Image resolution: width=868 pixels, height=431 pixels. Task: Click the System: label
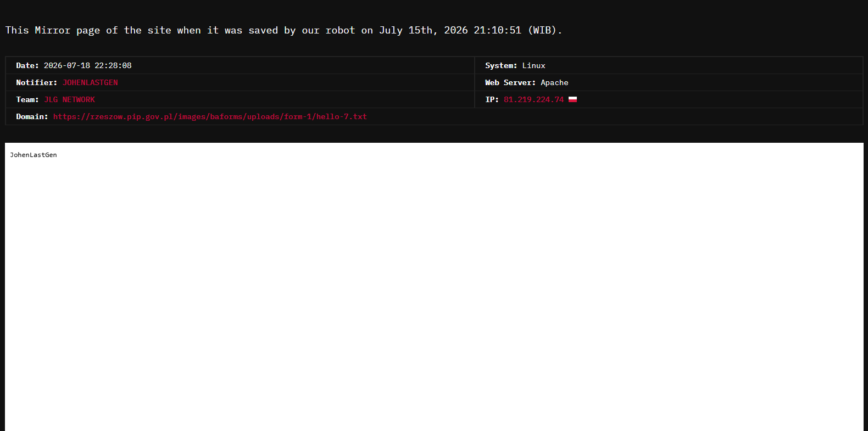501,65
